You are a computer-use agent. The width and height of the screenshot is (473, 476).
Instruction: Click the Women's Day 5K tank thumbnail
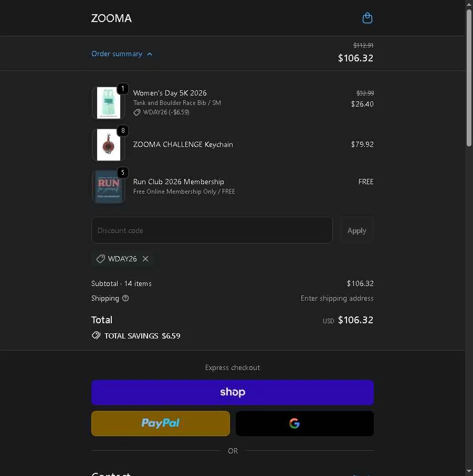108,103
